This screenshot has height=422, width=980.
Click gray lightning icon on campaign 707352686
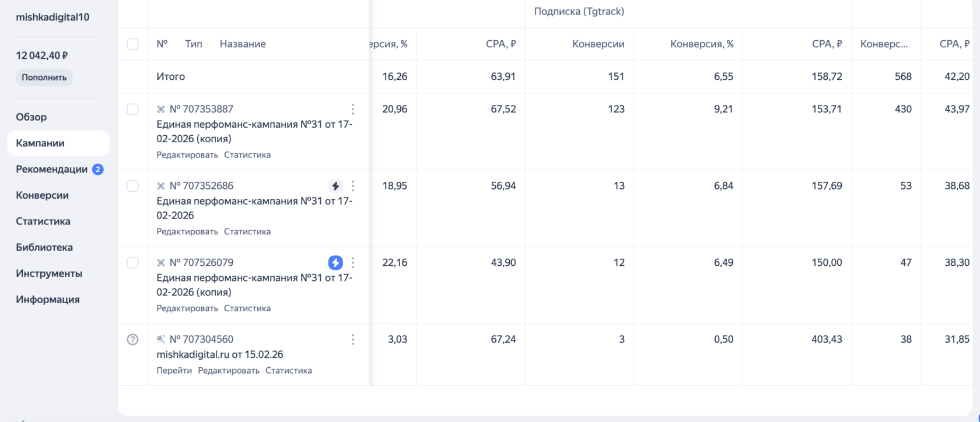pos(335,186)
